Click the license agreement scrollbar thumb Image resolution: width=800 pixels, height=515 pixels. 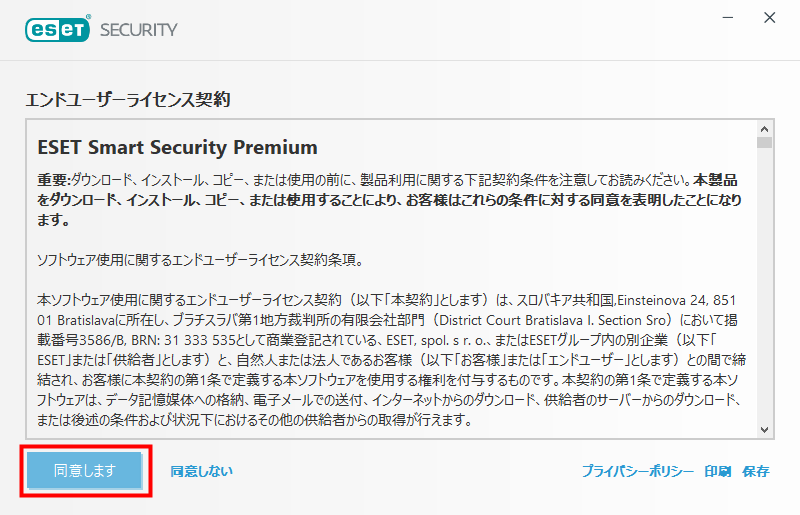click(x=764, y=142)
